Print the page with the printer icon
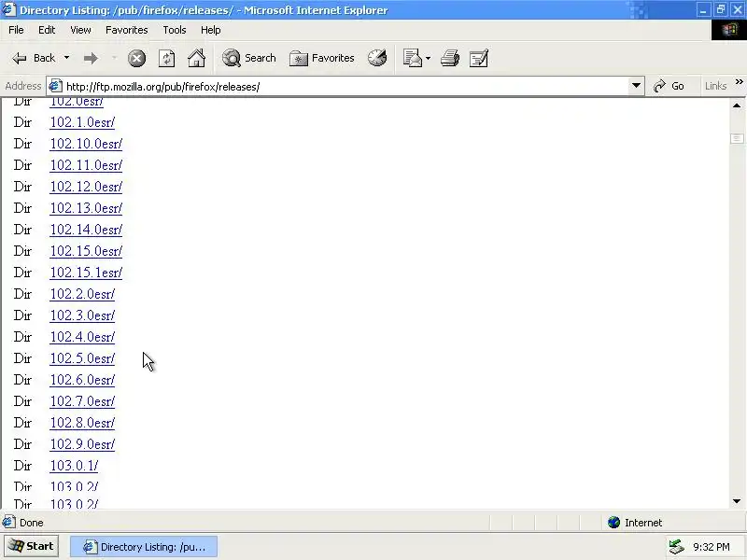Image resolution: width=747 pixels, height=560 pixels. point(450,58)
